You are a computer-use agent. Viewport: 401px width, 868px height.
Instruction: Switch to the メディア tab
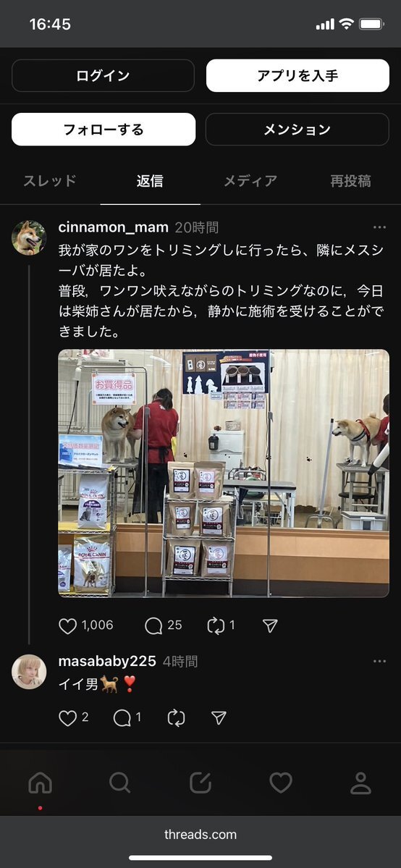[250, 181]
